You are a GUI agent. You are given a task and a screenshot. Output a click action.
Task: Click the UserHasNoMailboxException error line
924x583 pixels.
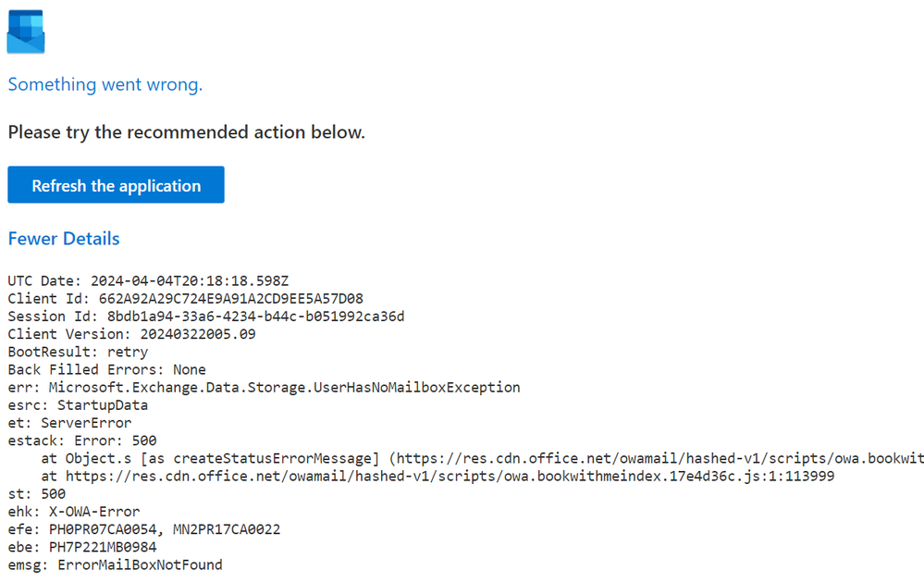point(264,387)
